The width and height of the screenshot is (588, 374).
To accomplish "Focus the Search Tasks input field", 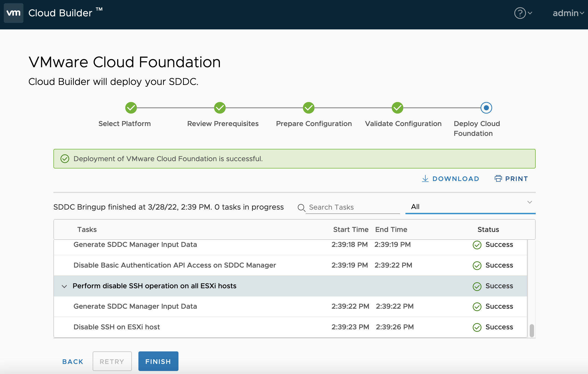I will 353,207.
